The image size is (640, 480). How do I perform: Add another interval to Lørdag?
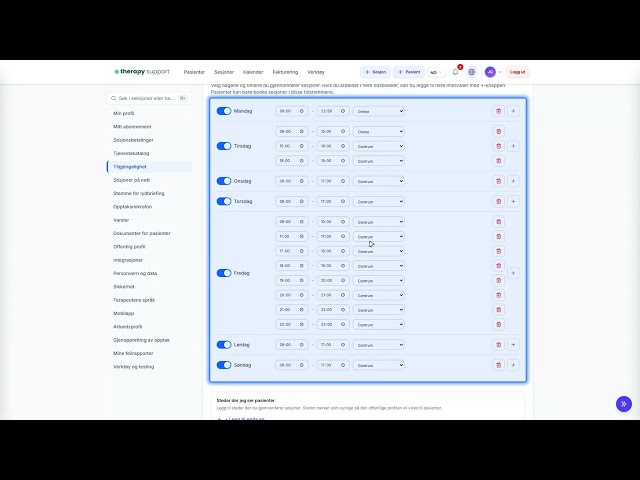click(513, 344)
